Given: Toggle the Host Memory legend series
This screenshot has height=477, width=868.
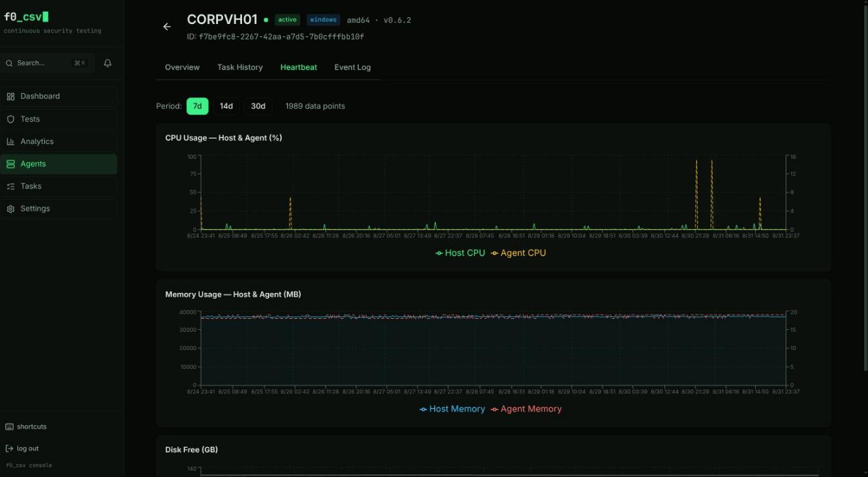Looking at the screenshot, I should pos(452,409).
